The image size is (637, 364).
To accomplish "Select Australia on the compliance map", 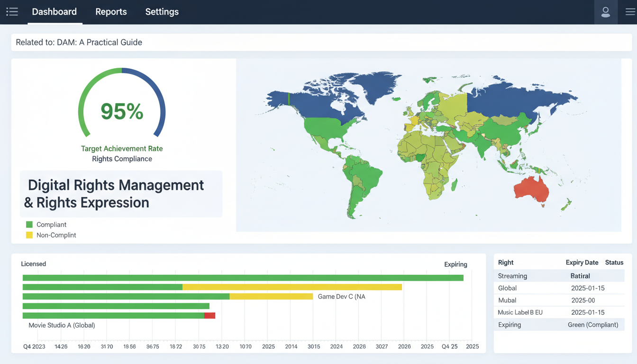I will [531, 190].
